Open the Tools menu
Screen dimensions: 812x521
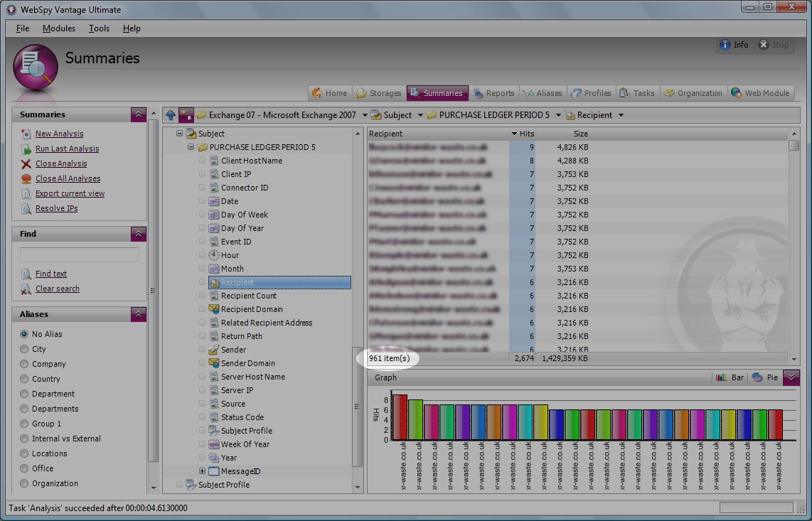99,28
